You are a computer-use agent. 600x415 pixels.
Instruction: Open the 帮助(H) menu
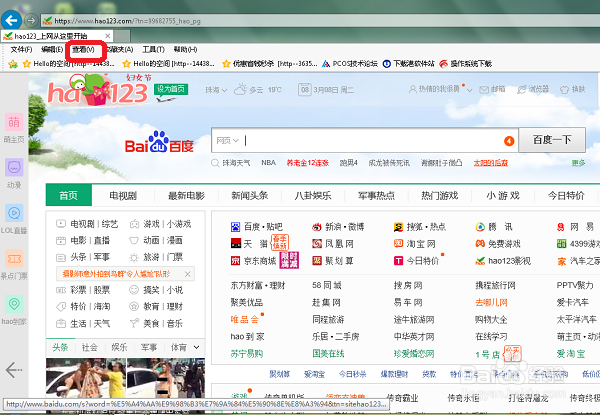tap(185, 49)
